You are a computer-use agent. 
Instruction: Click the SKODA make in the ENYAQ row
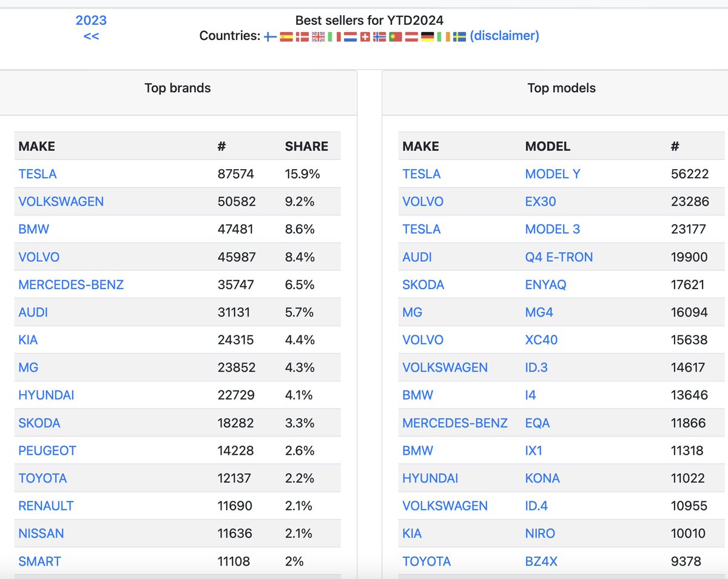[x=423, y=284]
